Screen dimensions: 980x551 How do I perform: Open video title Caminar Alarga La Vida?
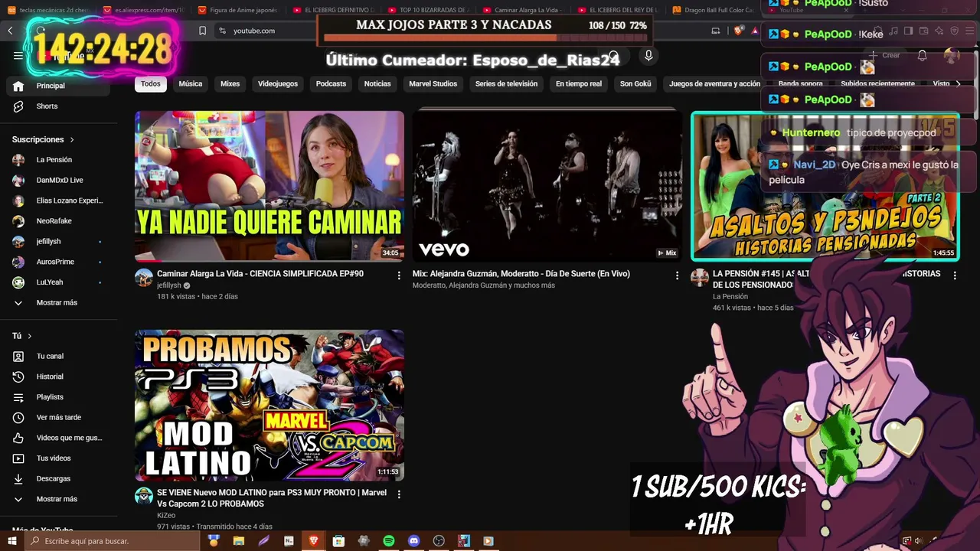point(260,274)
